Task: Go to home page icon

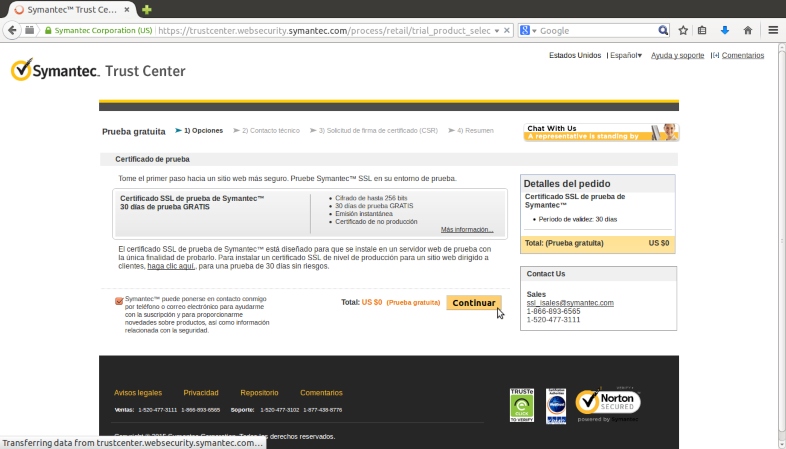Action: 748,31
